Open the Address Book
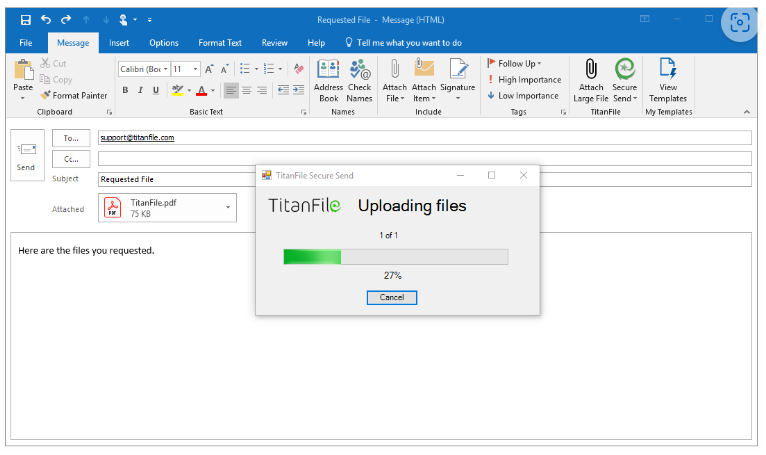The width and height of the screenshot is (766, 455). coord(328,80)
